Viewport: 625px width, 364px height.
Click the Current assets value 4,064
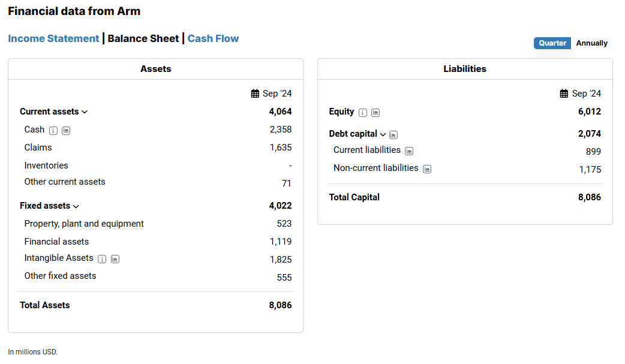tap(280, 112)
